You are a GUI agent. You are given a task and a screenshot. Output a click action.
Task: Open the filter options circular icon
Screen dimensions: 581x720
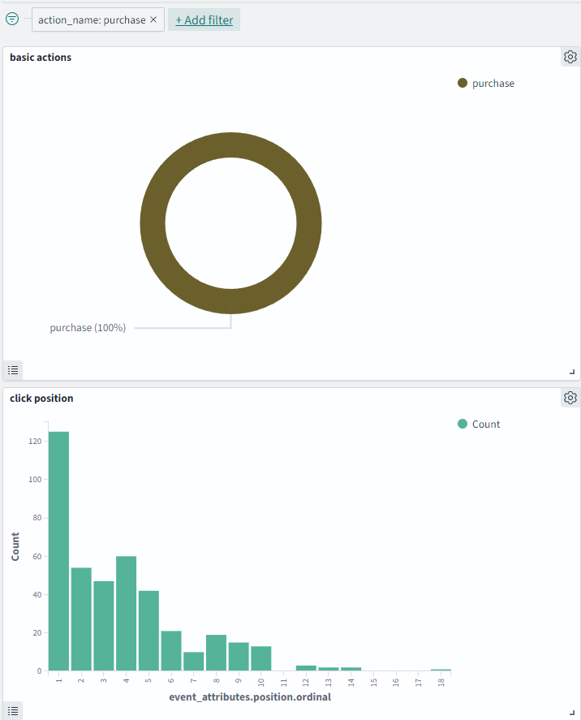click(12, 19)
